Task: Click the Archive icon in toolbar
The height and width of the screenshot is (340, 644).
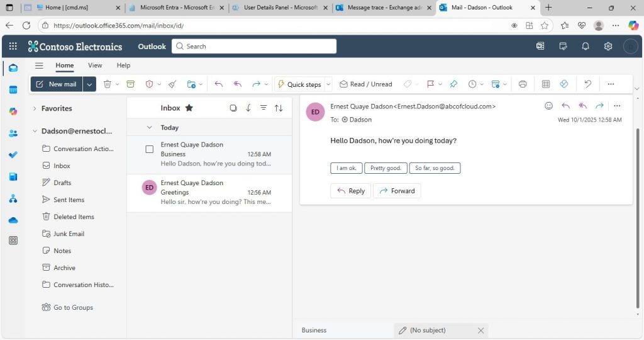Action: click(131, 84)
